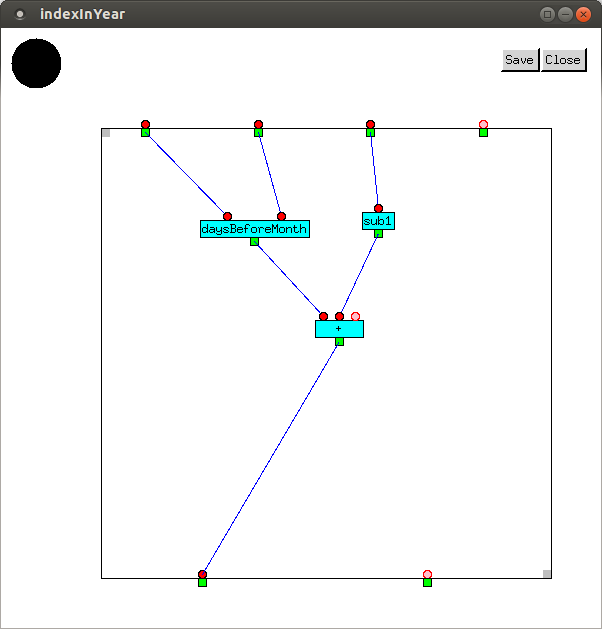
Task: Click the pink unconnected top-right frame port
Action: [483, 125]
